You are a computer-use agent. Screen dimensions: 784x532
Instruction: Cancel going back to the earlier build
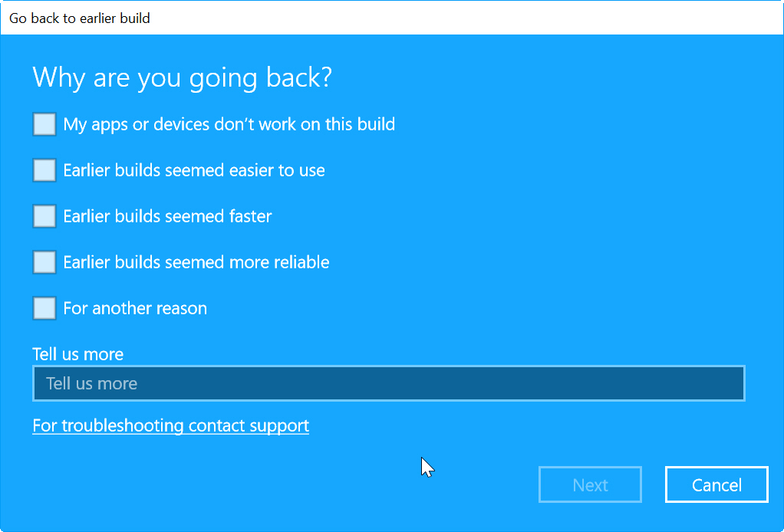click(x=716, y=484)
